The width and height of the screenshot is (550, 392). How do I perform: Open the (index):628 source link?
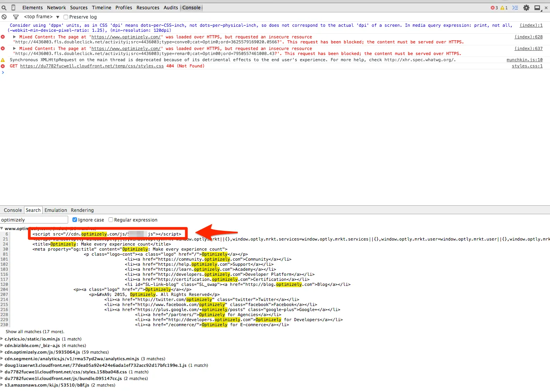528,37
